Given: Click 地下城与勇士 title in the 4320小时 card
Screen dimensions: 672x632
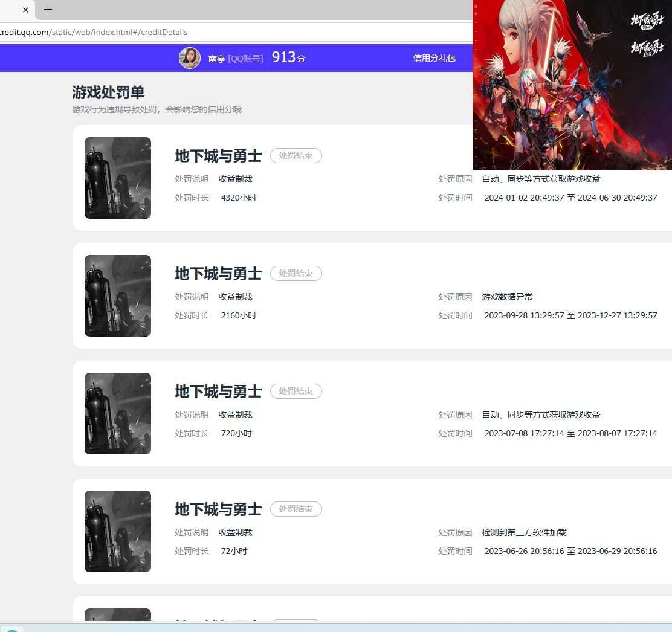Looking at the screenshot, I should coord(218,155).
